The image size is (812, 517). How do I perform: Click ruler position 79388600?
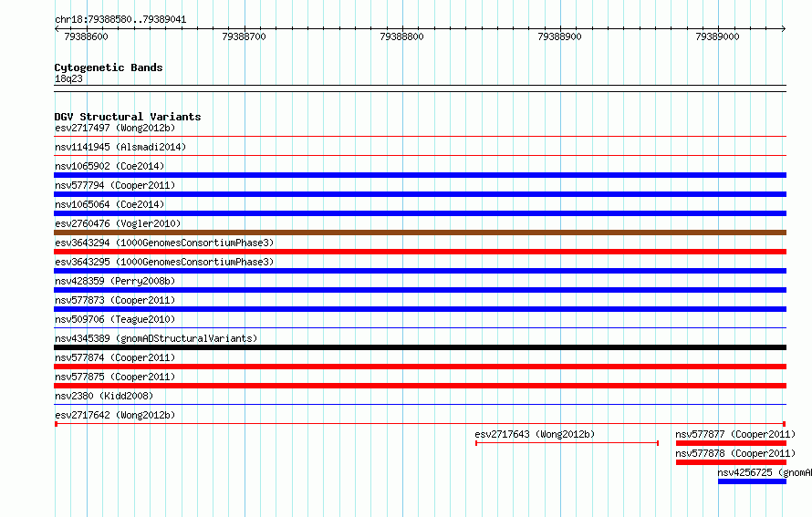[86, 36]
